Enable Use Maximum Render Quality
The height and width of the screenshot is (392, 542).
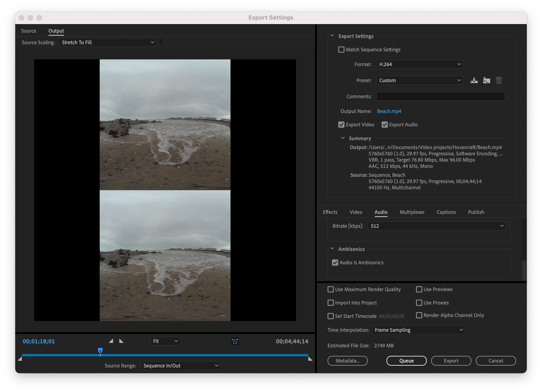tap(330, 289)
